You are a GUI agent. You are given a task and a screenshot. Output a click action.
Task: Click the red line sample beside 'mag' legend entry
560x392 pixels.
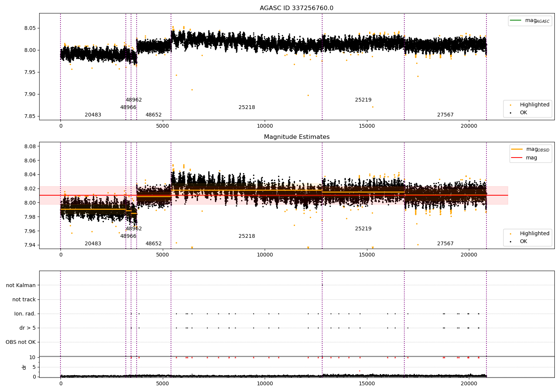[x=517, y=158]
